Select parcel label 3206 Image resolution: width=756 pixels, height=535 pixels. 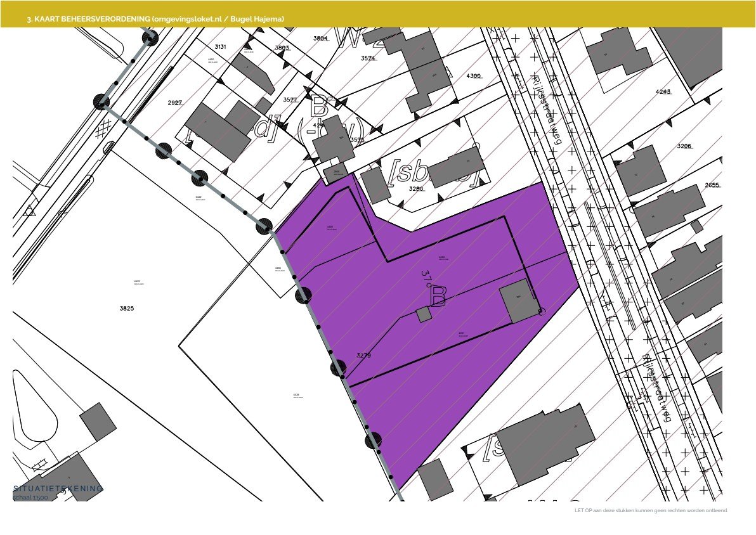(684, 146)
